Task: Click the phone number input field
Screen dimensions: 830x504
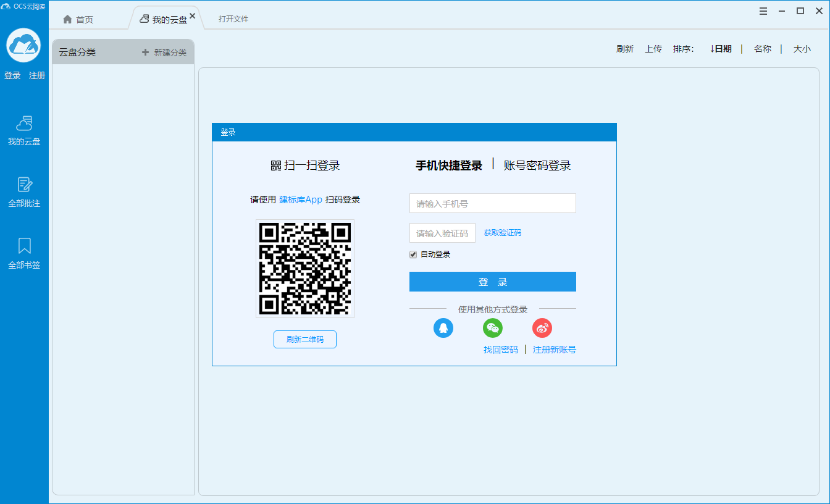Action: [492, 203]
